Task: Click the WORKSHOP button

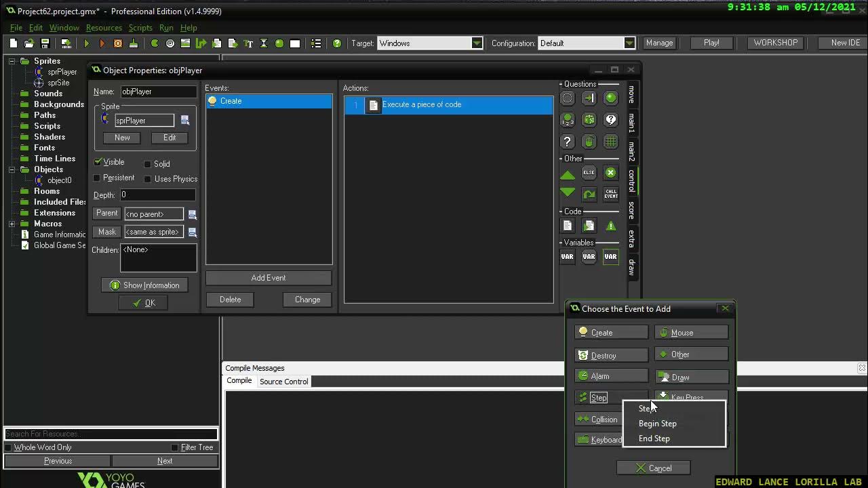Action: (776, 43)
